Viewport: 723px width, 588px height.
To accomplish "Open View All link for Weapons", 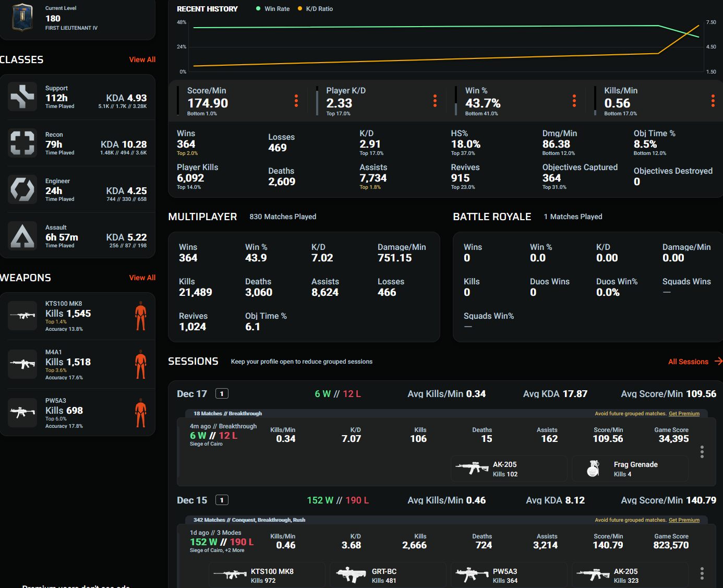I will (x=142, y=278).
